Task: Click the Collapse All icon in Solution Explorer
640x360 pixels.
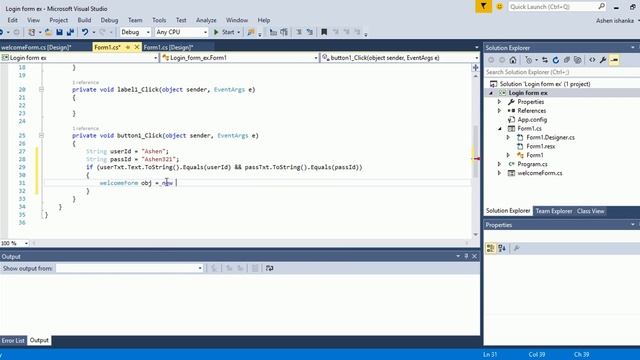Action: tap(567, 60)
